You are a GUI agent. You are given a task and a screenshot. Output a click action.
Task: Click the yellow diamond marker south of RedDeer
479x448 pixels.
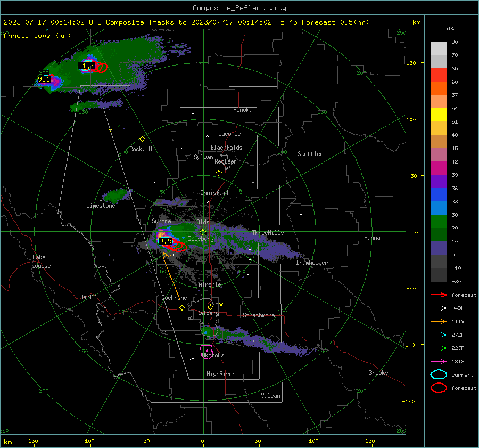pos(219,173)
